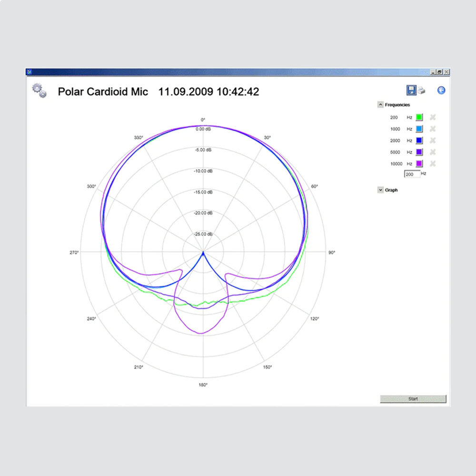Open the dark blue 2000 Hz swatch
476x476 pixels.
tap(419, 140)
